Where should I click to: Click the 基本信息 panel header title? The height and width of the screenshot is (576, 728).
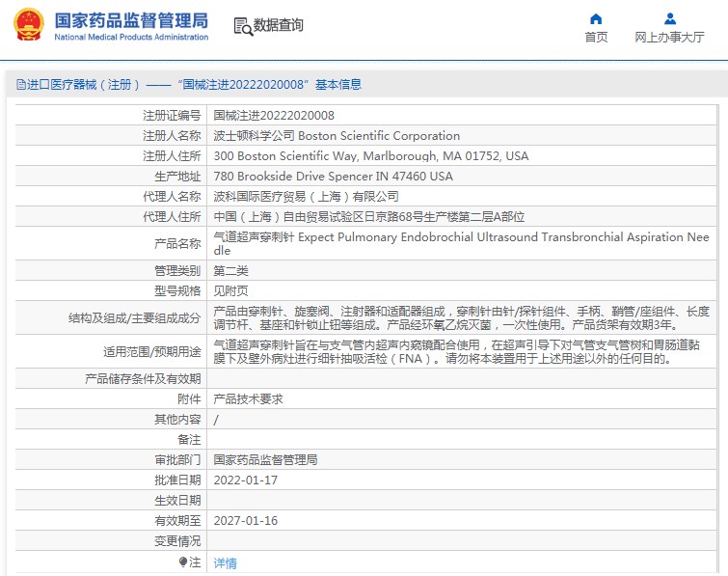[193, 85]
